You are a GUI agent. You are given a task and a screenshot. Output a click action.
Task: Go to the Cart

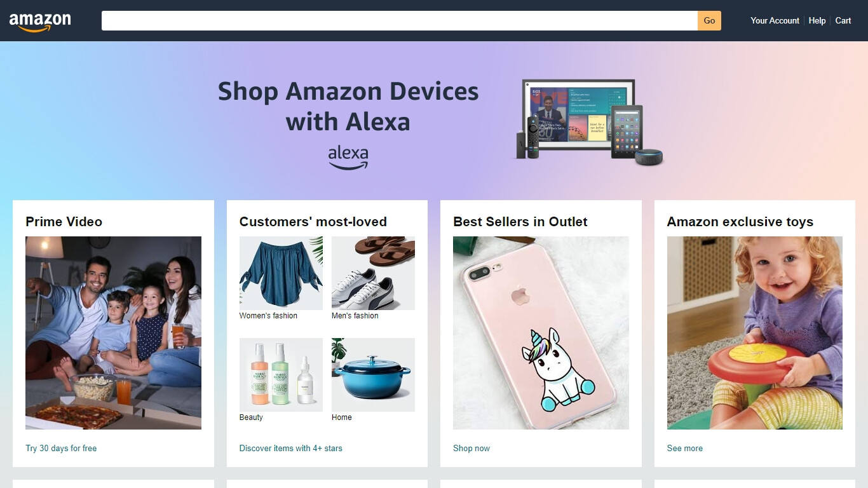pyautogui.click(x=843, y=20)
